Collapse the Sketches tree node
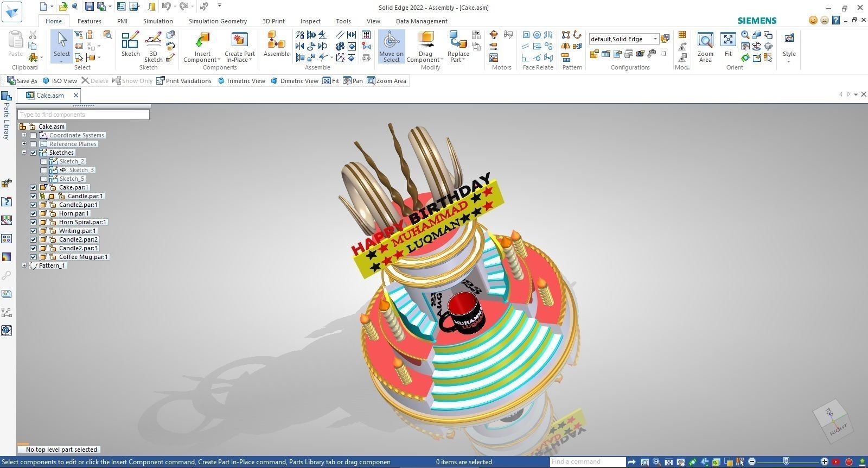Screen dimensions: 868x468 [x=24, y=153]
